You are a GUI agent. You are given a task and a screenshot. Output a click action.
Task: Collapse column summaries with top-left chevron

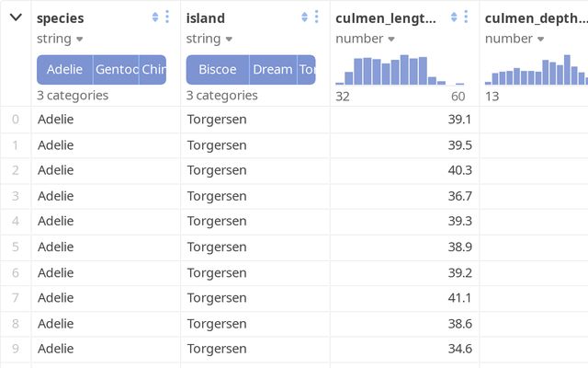click(16, 17)
